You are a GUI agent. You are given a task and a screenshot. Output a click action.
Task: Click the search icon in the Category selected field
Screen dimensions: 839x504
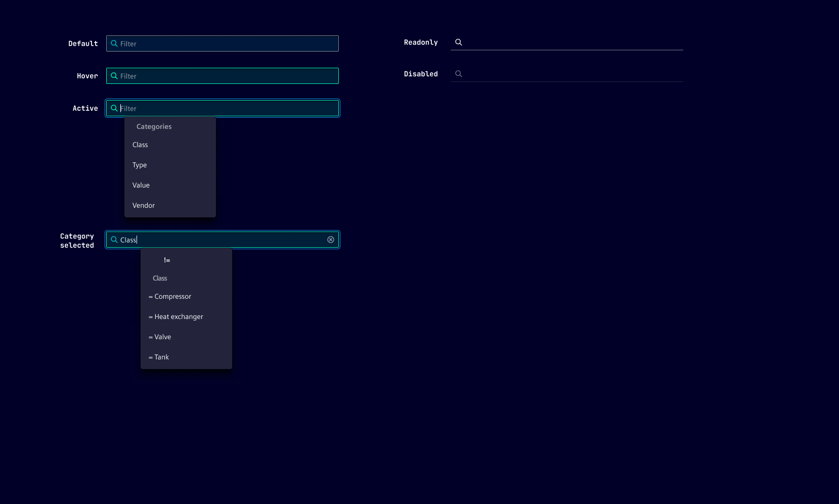(x=114, y=240)
